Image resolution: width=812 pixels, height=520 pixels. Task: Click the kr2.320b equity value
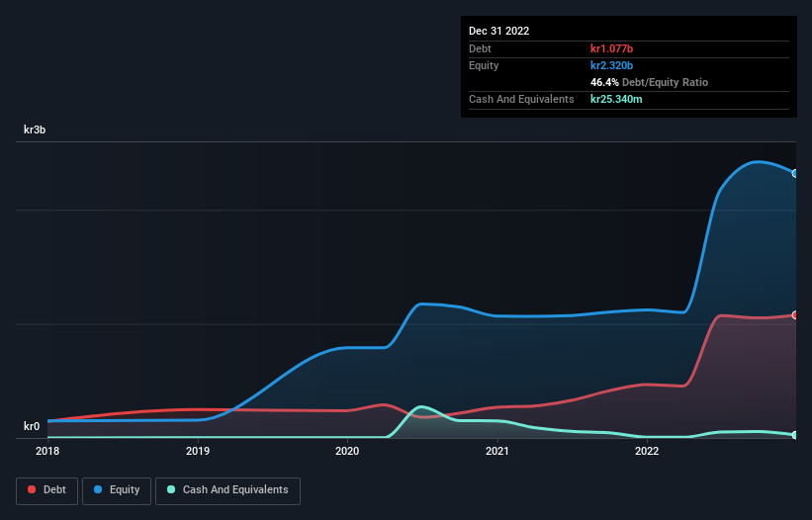pyautogui.click(x=611, y=65)
